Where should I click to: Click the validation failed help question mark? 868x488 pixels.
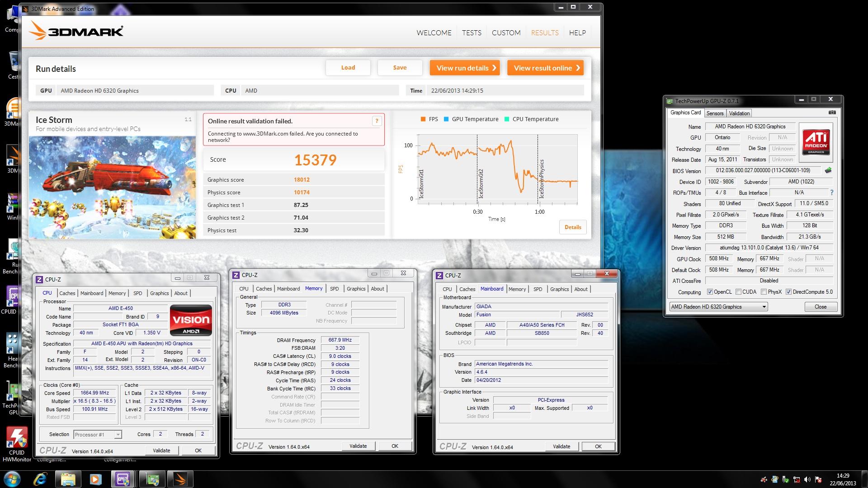(377, 121)
